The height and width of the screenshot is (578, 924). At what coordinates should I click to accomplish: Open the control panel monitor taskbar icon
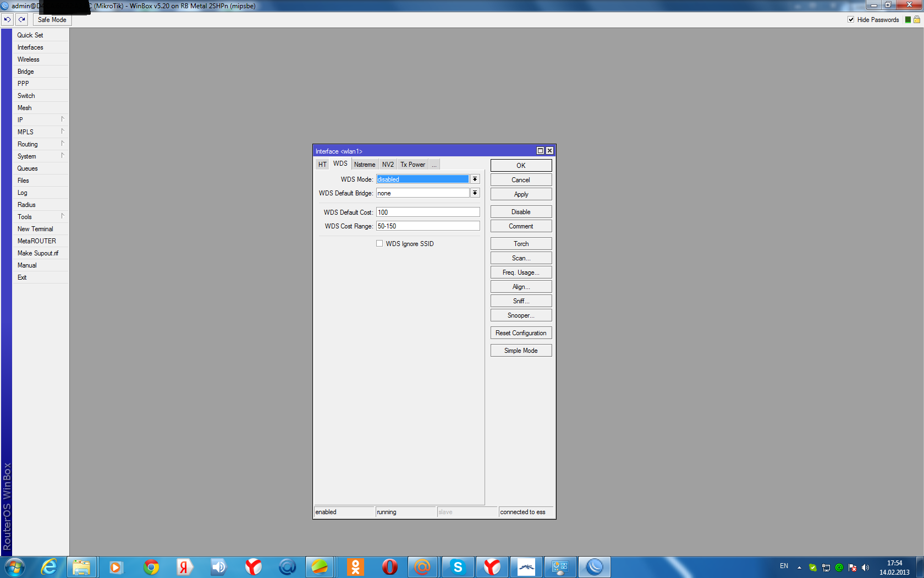point(560,567)
